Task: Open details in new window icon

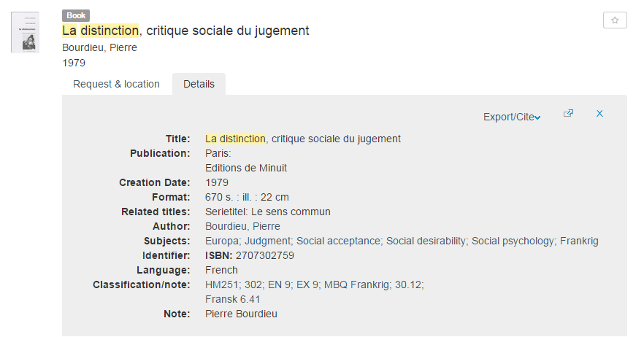Action: click(568, 114)
